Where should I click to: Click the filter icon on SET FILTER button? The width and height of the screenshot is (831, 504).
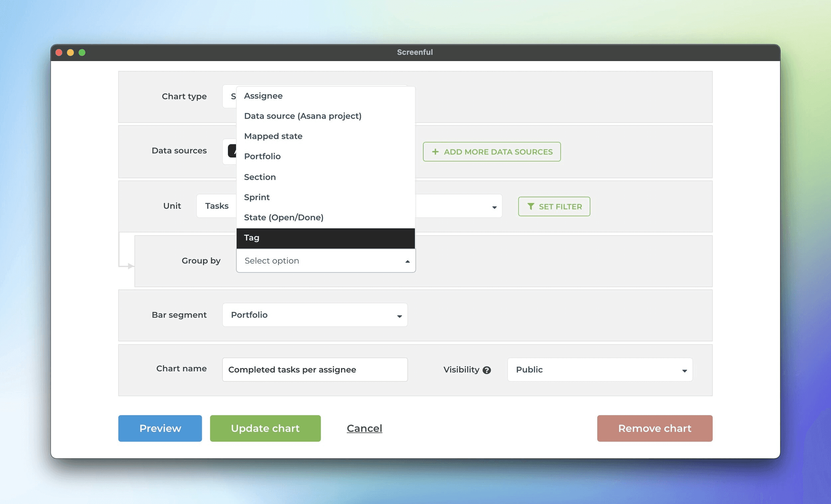pos(531,206)
